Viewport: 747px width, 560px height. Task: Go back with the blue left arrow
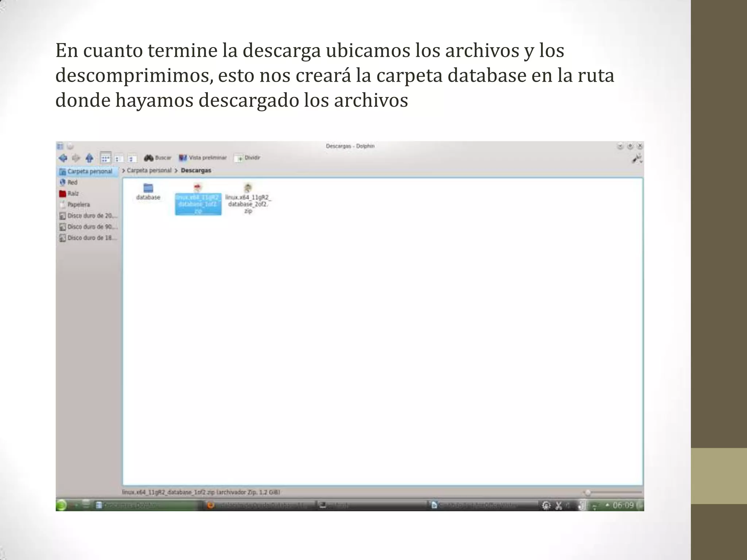(63, 158)
